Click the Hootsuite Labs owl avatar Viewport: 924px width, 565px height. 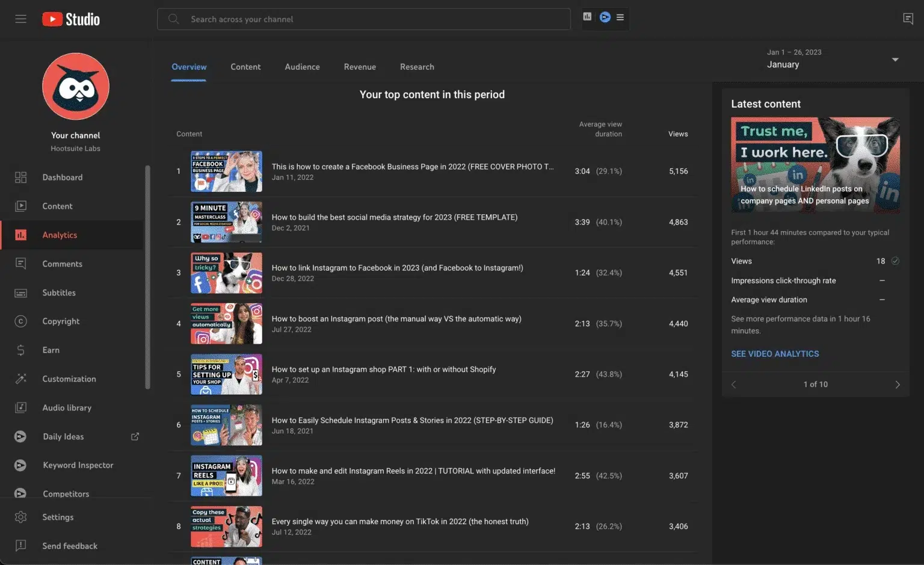(x=76, y=86)
